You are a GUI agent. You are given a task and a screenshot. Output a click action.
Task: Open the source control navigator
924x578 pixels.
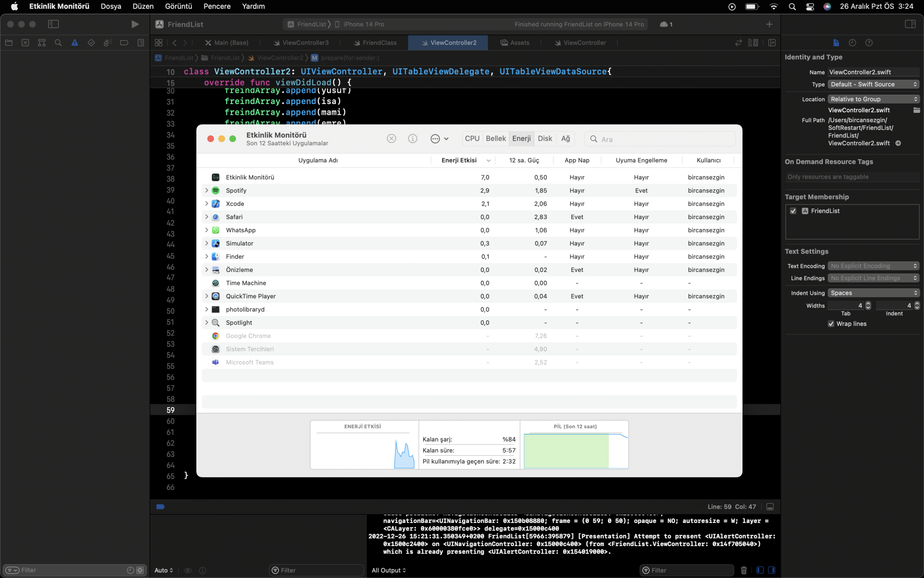[25, 43]
